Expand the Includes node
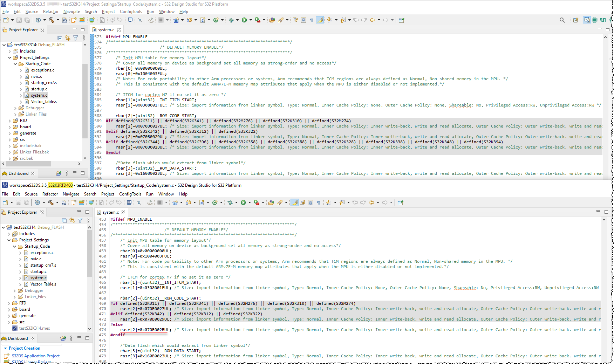The height and width of the screenshot is (364, 614). coord(9,51)
